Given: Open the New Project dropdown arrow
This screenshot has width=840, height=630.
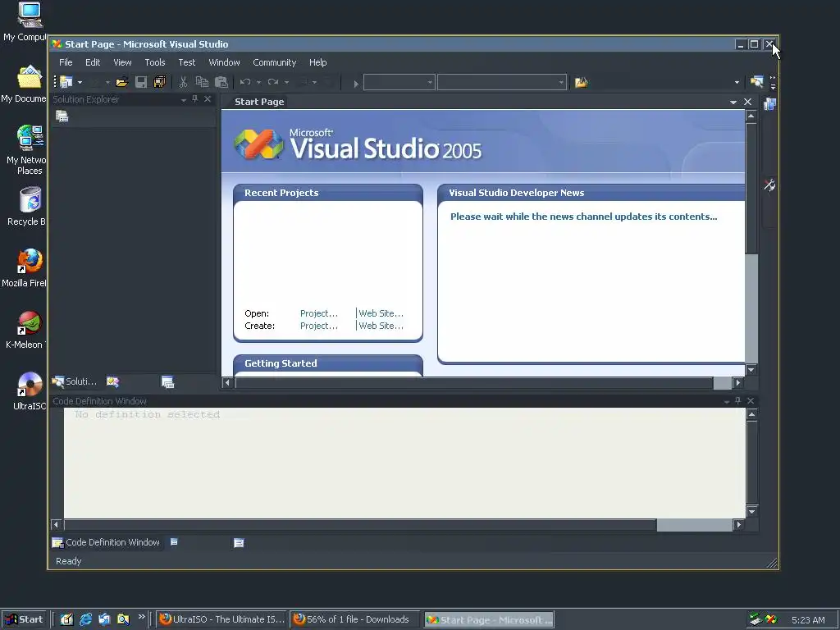Looking at the screenshot, I should click(x=80, y=83).
